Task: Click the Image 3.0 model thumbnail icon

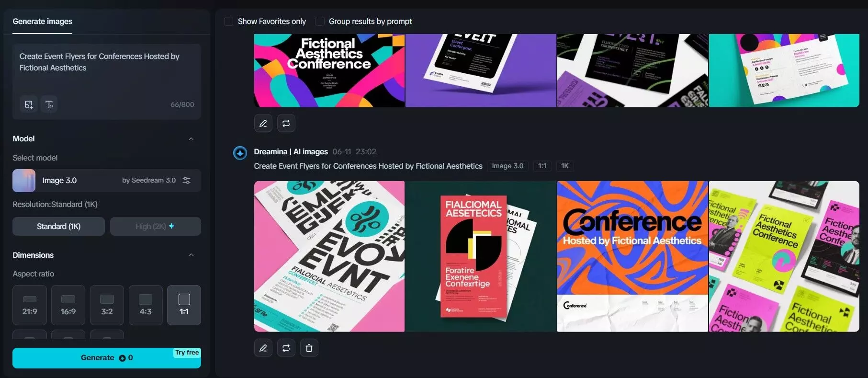Action: point(24,181)
